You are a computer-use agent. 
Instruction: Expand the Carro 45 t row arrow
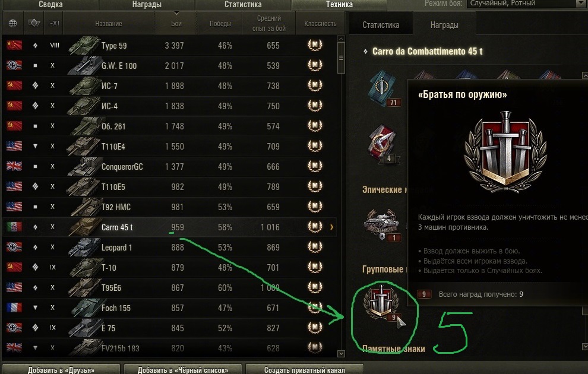(x=331, y=227)
